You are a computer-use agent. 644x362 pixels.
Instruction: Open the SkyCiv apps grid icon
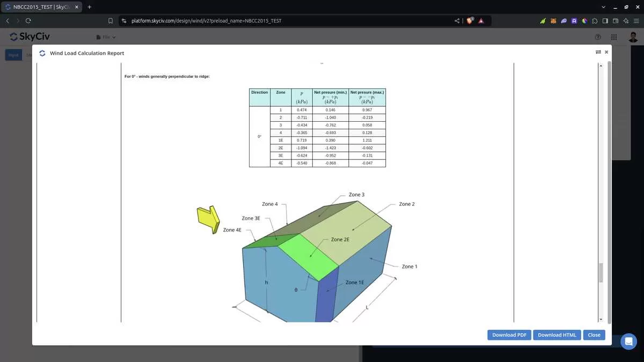tap(614, 36)
